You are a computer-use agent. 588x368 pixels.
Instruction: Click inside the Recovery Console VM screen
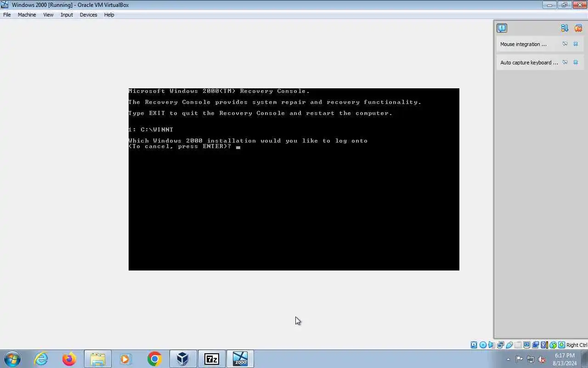(x=294, y=179)
